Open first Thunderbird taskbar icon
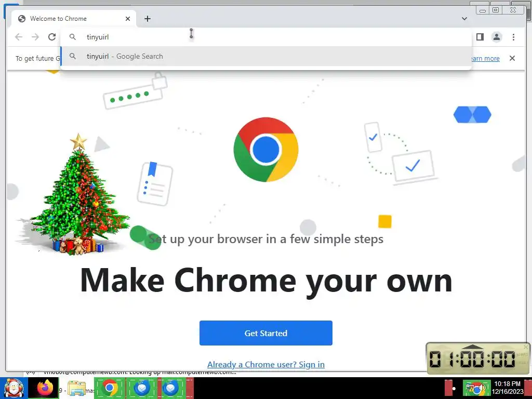 (x=142, y=388)
